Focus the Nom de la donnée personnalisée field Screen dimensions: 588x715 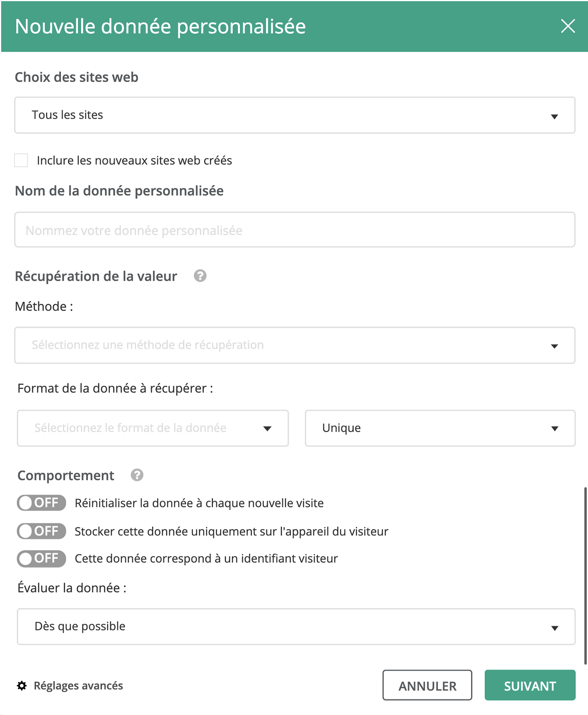(x=295, y=230)
